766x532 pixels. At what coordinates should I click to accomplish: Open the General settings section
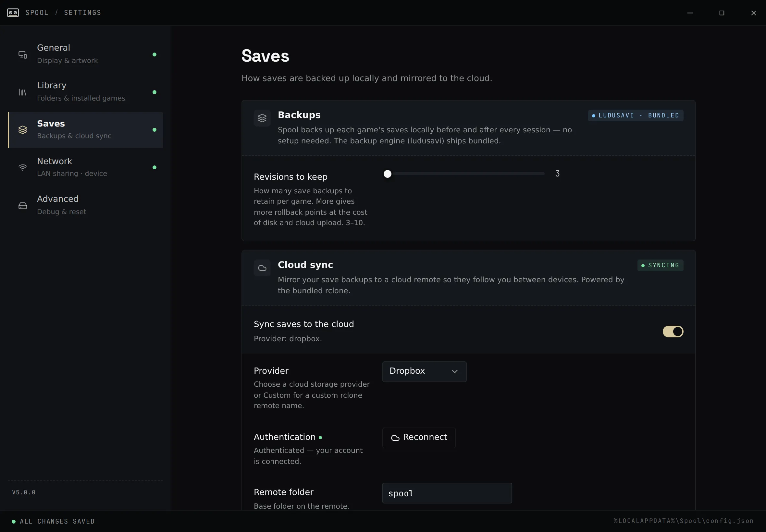point(85,54)
